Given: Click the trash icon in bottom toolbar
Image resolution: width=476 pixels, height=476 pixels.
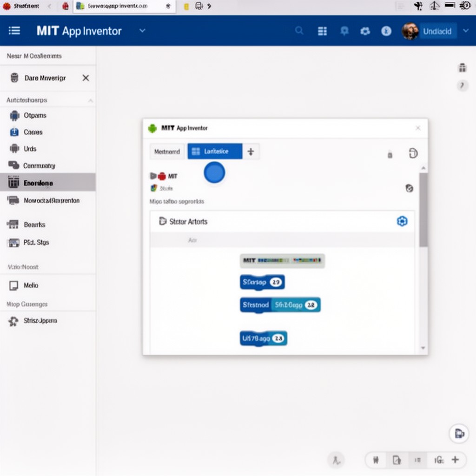Looking at the screenshot, I should click(376, 460).
